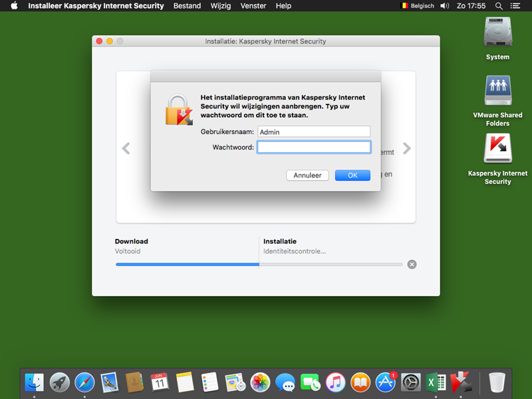Viewport: 532px width, 399px height.
Task: Click the Kaspersky installer icon in the Dock
Action: point(461,382)
